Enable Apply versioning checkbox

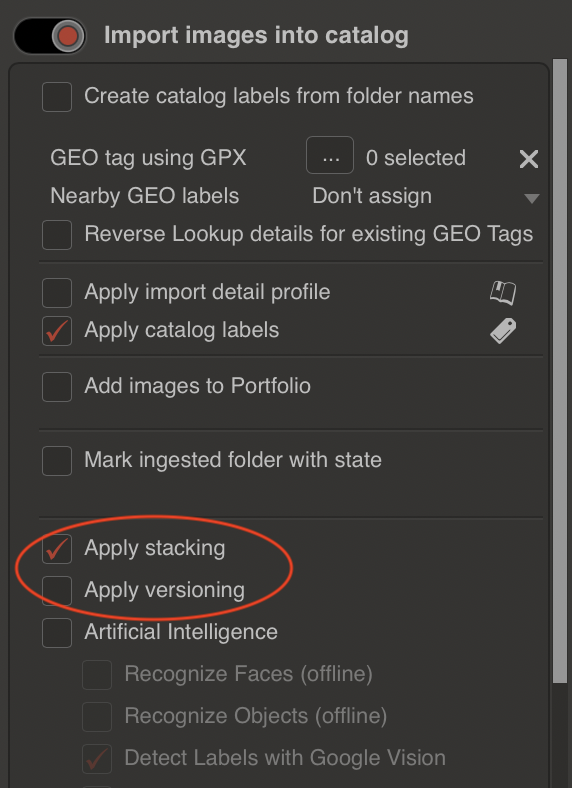57,590
